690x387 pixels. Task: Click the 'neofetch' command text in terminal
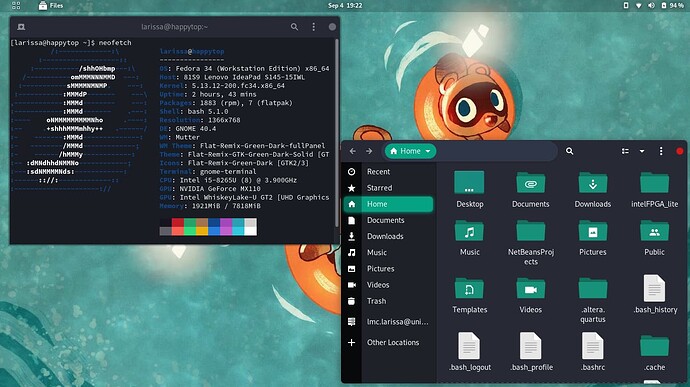(115, 43)
